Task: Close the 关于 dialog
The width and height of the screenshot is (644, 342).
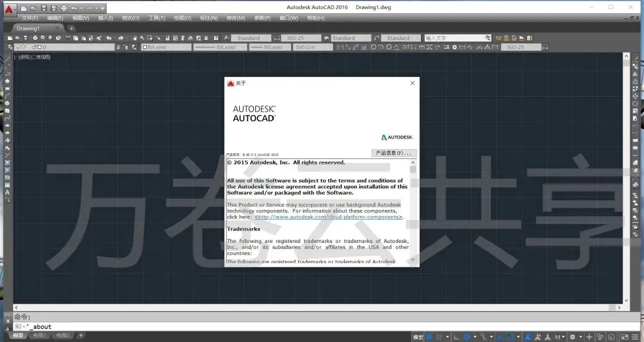Action: (x=413, y=83)
